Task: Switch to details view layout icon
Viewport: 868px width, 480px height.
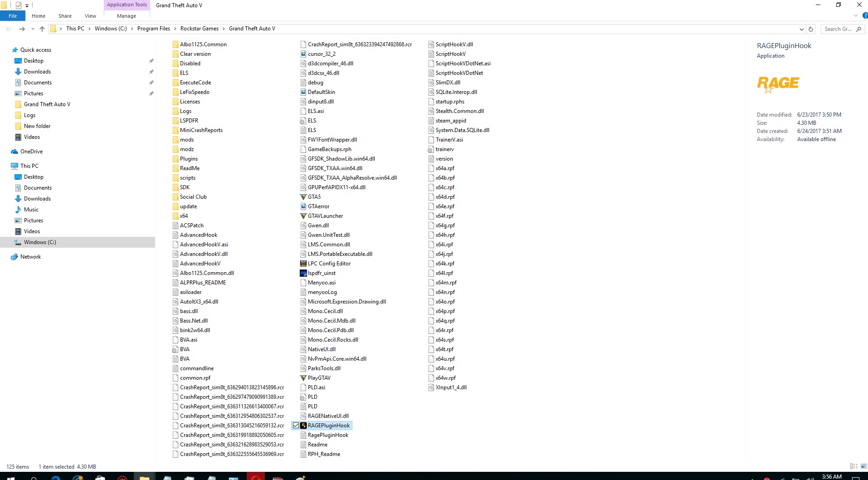Action: pyautogui.click(x=853, y=466)
